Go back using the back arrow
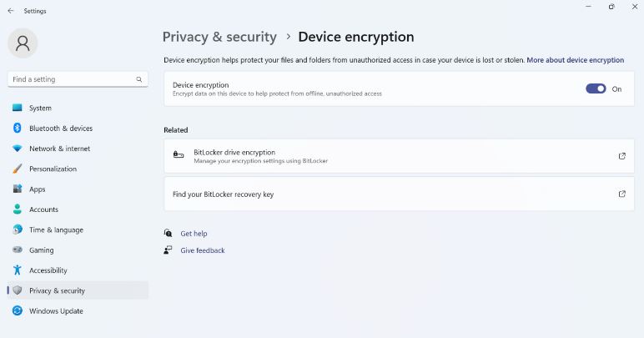Viewport: 644px width, 338px height. coord(11,11)
